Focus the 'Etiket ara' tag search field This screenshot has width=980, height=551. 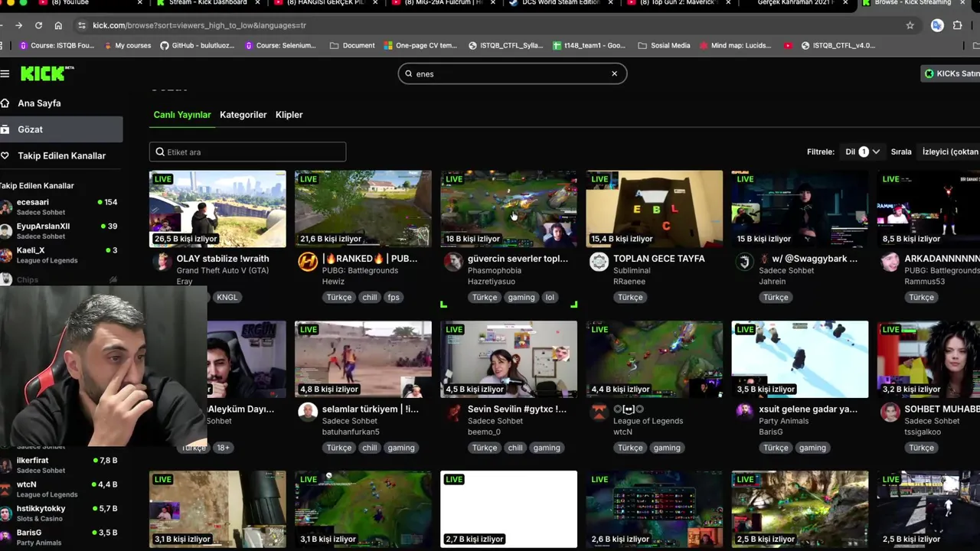pos(247,152)
